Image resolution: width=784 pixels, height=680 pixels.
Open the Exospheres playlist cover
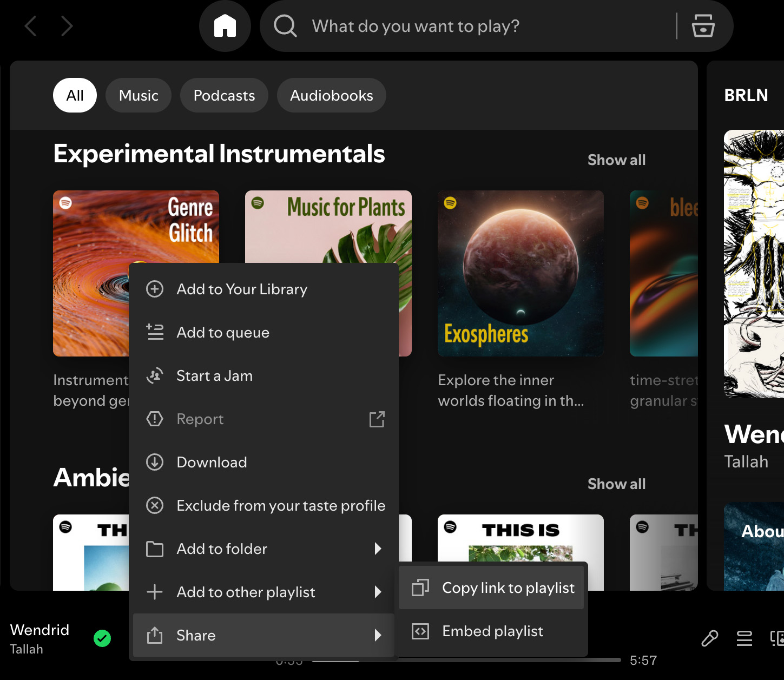520,273
